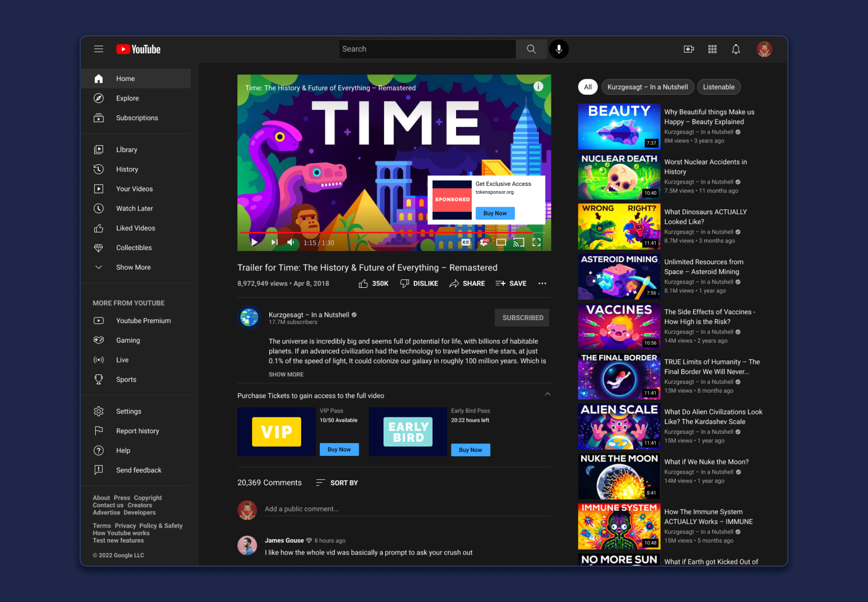Open Gaming section
868x602 pixels.
coord(136,340)
